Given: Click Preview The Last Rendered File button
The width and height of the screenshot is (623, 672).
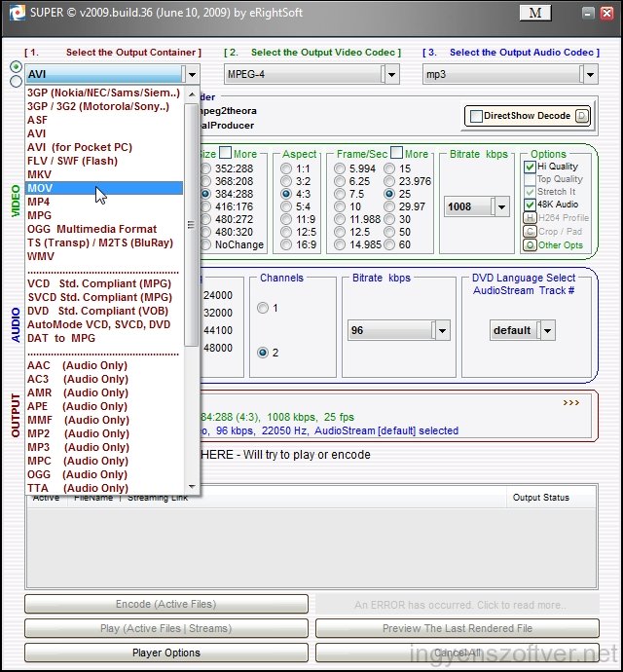Looking at the screenshot, I should (x=458, y=629).
